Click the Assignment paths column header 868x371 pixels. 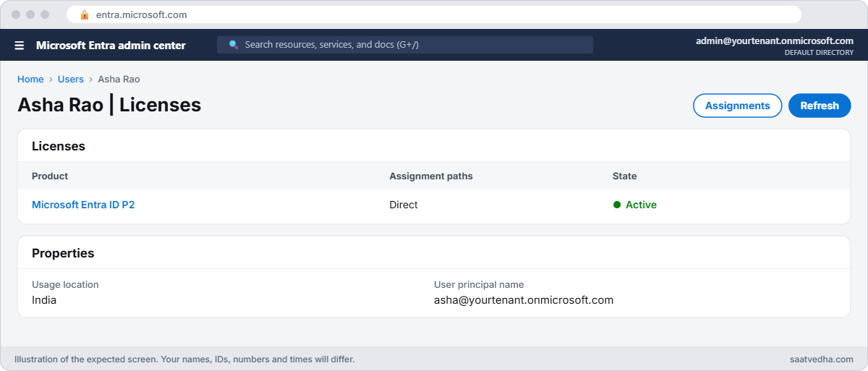click(x=431, y=176)
